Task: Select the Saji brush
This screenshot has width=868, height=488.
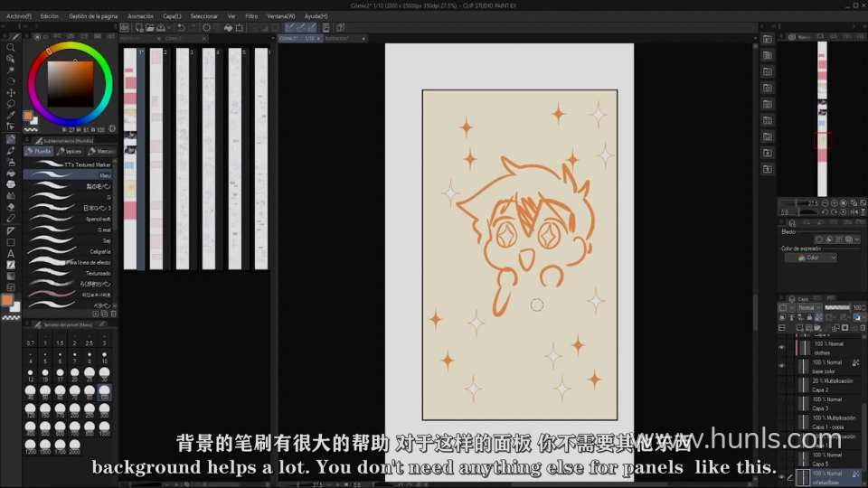Action: coord(70,240)
